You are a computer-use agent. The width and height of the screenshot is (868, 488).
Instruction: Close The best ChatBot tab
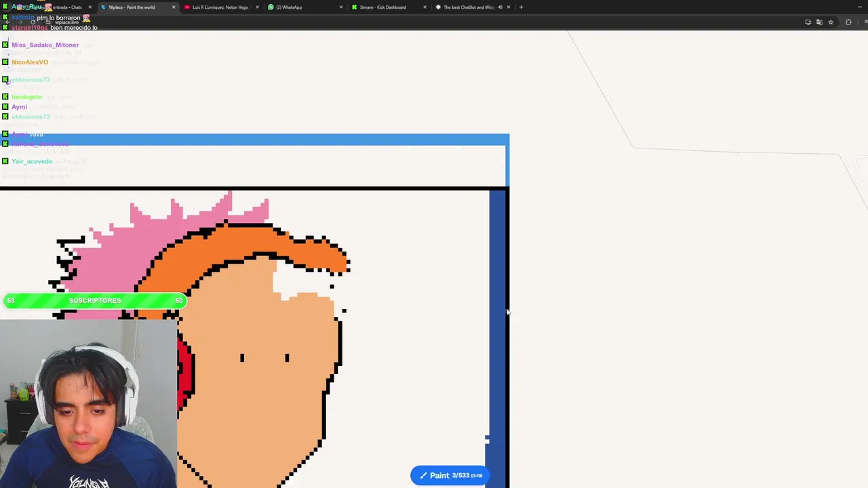pos(508,7)
